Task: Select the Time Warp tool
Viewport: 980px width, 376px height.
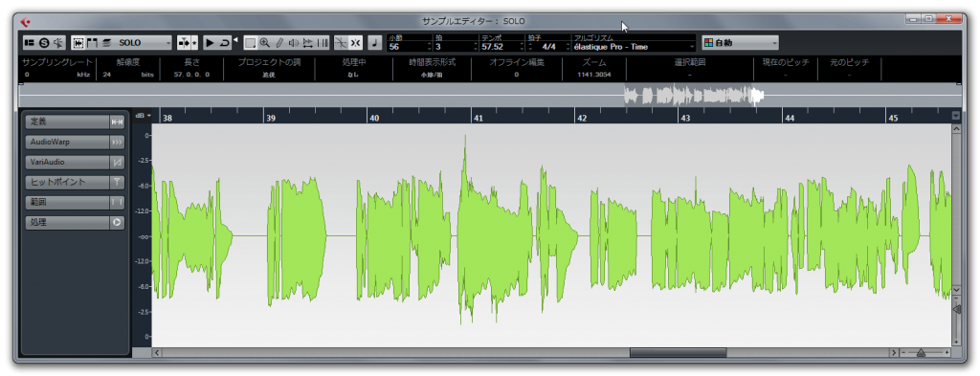Action: tap(322, 43)
